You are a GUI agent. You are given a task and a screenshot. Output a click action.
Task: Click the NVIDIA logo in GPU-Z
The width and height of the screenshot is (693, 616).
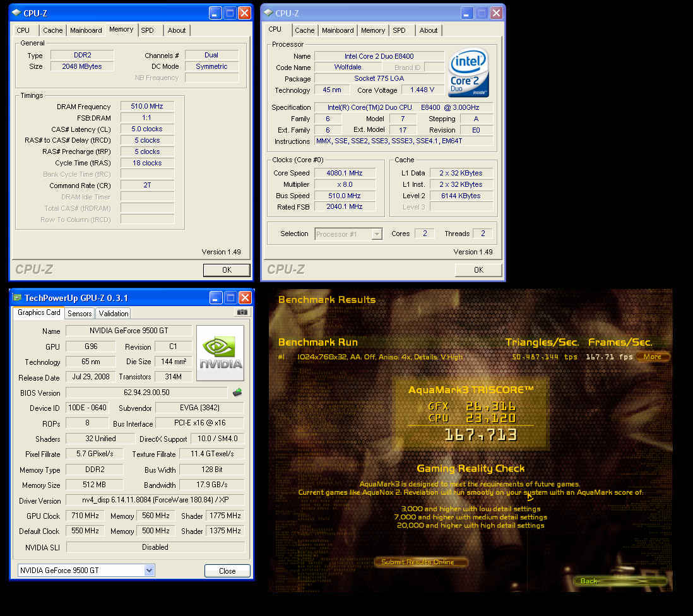pos(220,353)
